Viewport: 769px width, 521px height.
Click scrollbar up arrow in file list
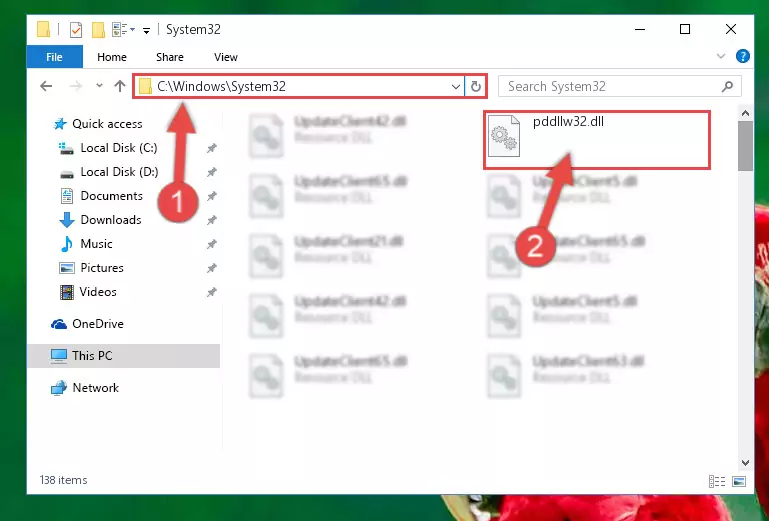pyautogui.click(x=745, y=114)
